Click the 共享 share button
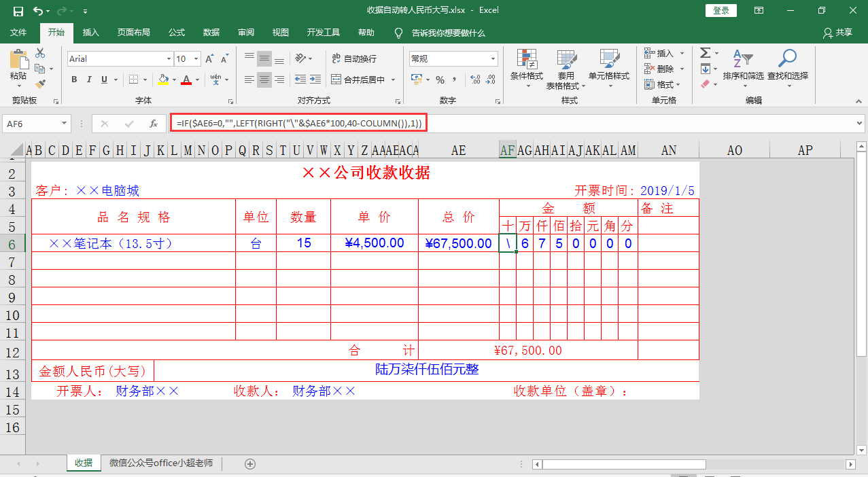This screenshot has width=868, height=477. 837,33
